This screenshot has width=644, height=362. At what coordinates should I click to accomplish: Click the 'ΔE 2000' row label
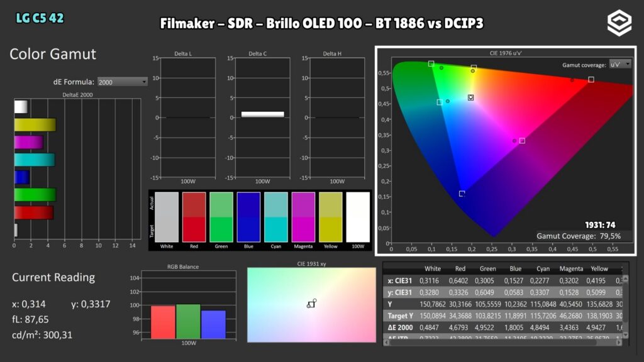pos(400,327)
